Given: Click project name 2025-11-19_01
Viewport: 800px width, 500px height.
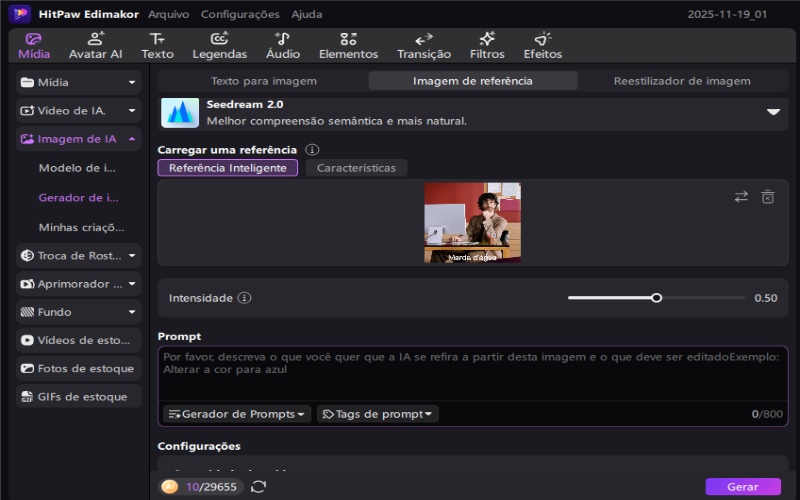Looking at the screenshot, I should tap(727, 14).
